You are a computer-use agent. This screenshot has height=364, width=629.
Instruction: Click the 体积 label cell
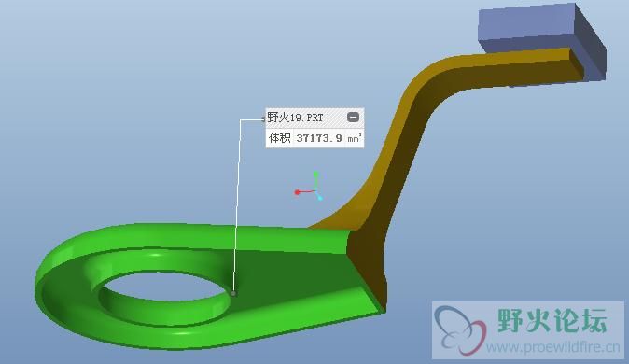(x=280, y=138)
